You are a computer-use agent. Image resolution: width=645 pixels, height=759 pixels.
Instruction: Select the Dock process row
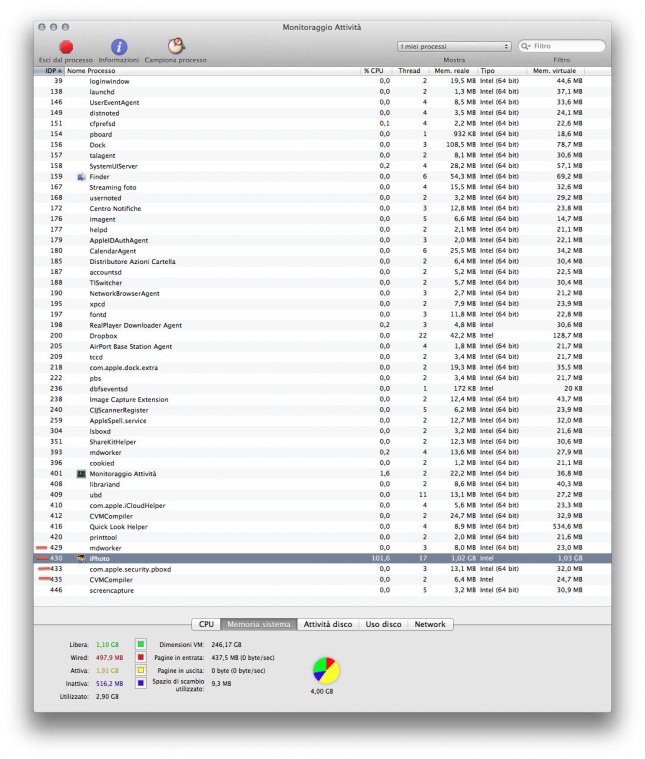coord(322,145)
